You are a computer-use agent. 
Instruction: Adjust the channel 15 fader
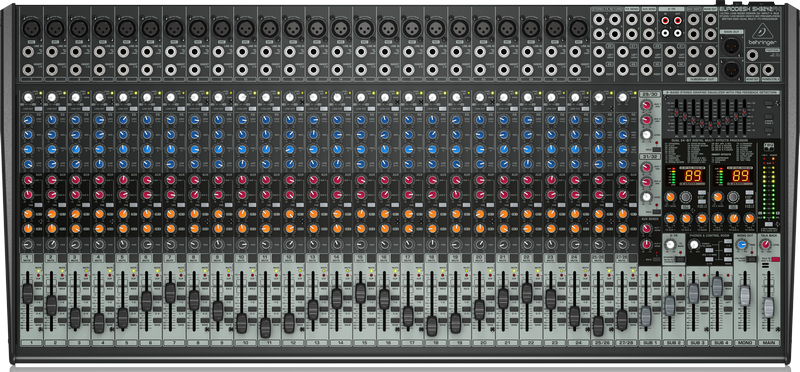point(361,293)
